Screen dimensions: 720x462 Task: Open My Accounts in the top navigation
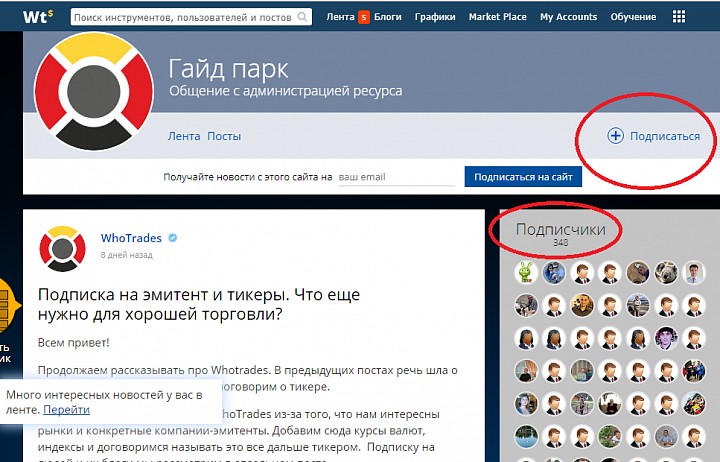568,17
